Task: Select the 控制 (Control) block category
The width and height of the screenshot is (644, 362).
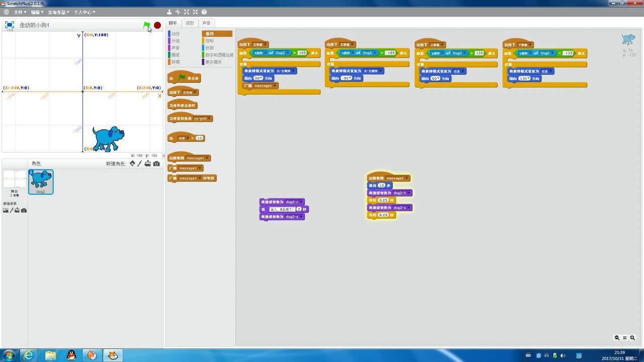Action: [209, 41]
